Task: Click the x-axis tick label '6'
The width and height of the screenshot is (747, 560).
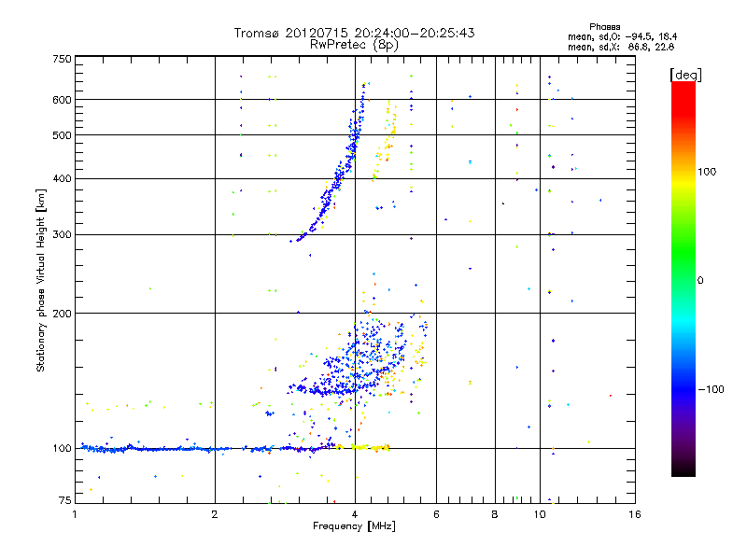Action: (x=436, y=514)
